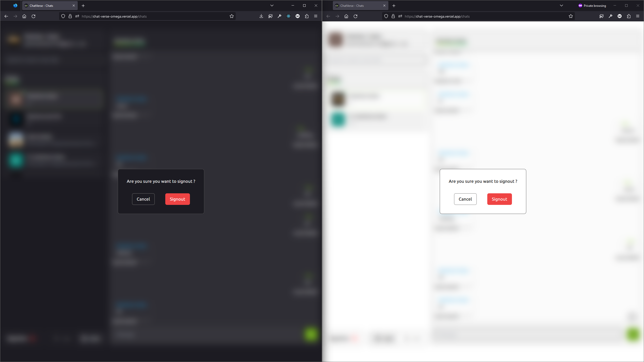644x362 pixels.
Task: Click the ChatVerse favicon in private browser tab
Action: [337, 6]
